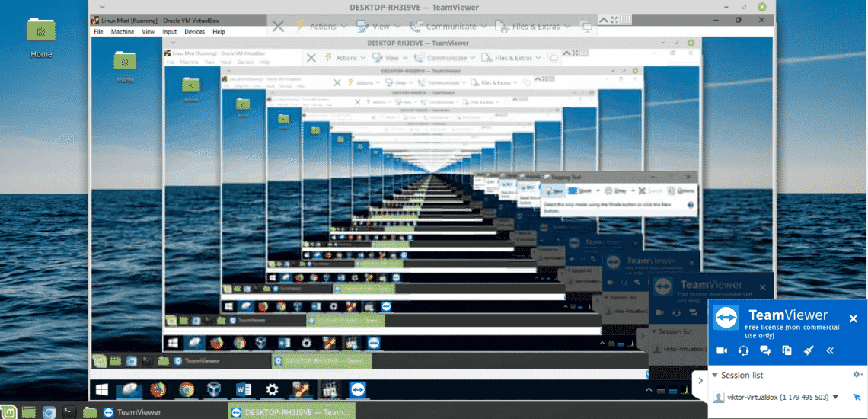Open Mode dropdown in the front Snipping Tool window
Viewport: 868px width, 419px height.
click(x=584, y=190)
